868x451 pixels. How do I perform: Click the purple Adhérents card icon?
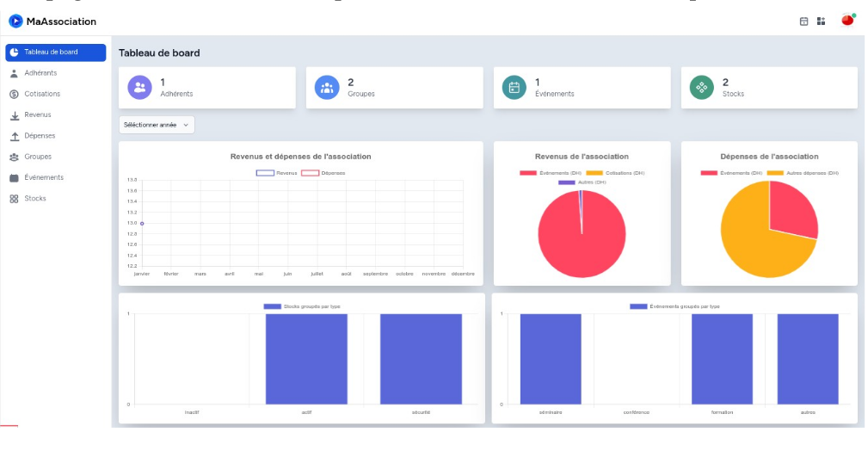139,88
